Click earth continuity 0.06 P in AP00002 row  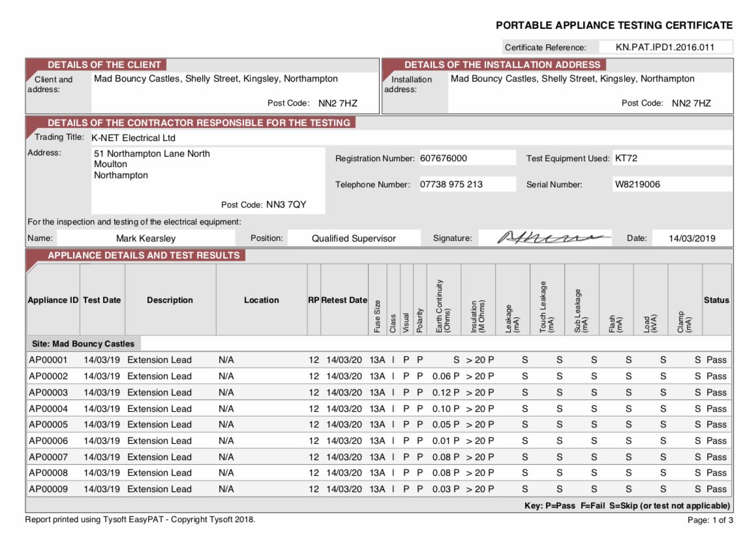pos(446,376)
